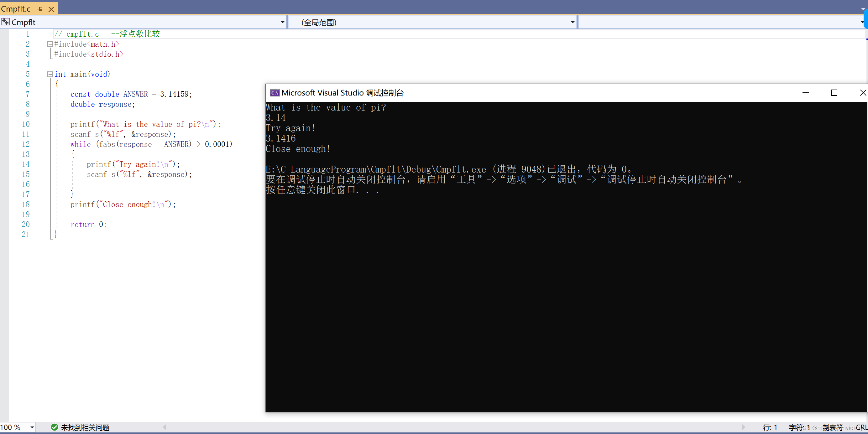
Task: Click the 制表符 status bar indicator
Action: coord(832,427)
